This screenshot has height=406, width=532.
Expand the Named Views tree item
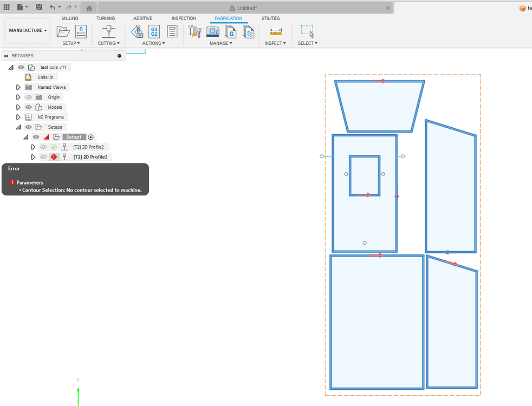coord(18,87)
